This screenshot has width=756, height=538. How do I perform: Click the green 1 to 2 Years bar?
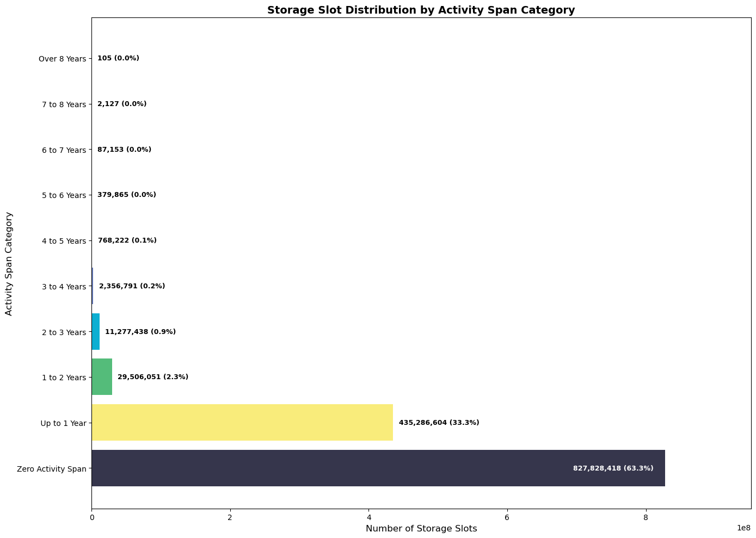(x=102, y=376)
